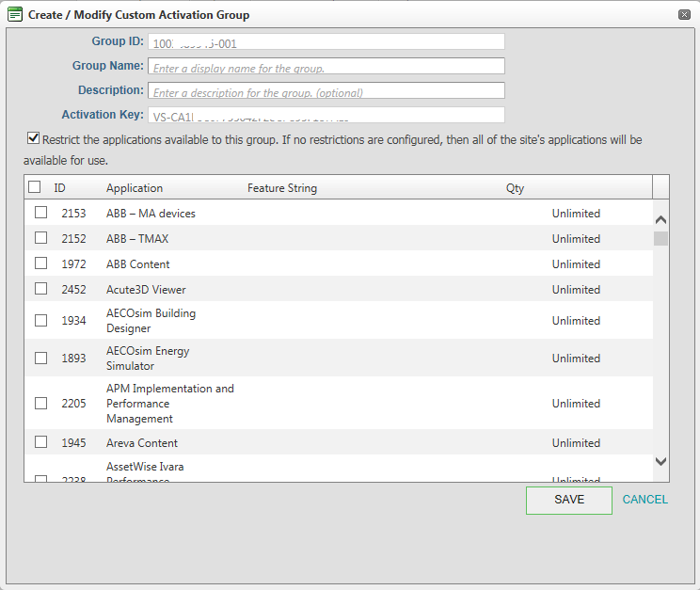Click the ABB – MA devices name

coord(151,214)
